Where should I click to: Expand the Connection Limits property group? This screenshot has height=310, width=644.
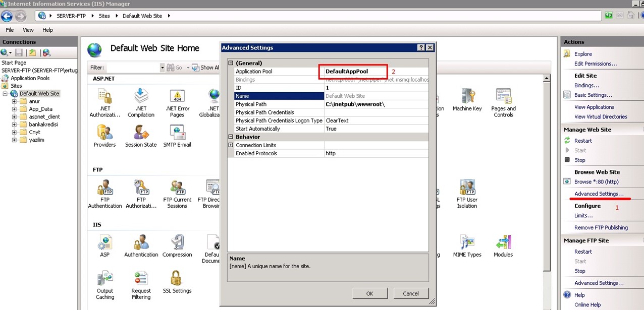click(231, 145)
